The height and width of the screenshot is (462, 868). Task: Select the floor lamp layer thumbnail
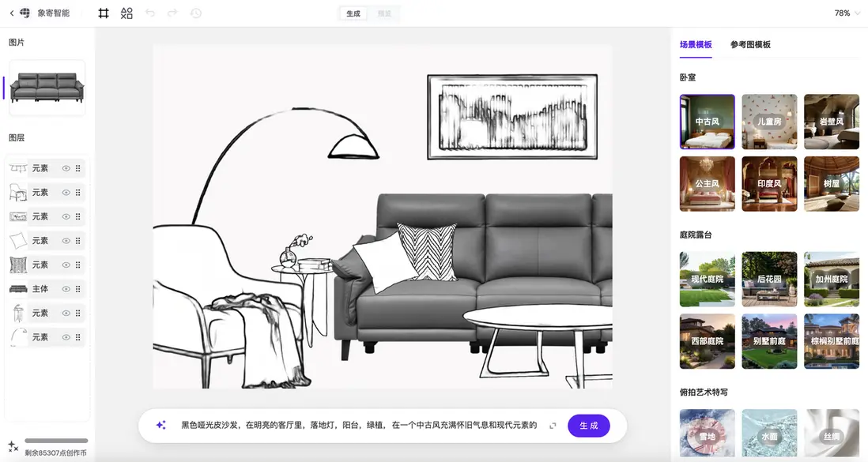pyautogui.click(x=18, y=337)
